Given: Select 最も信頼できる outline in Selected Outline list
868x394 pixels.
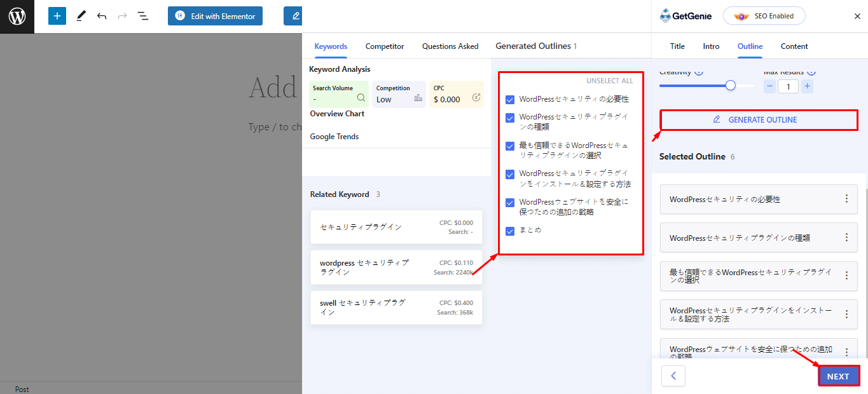Looking at the screenshot, I should tap(759, 276).
